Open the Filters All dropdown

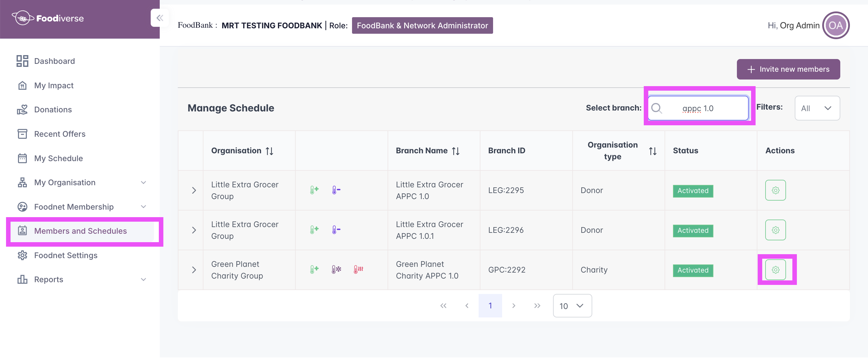pos(817,108)
